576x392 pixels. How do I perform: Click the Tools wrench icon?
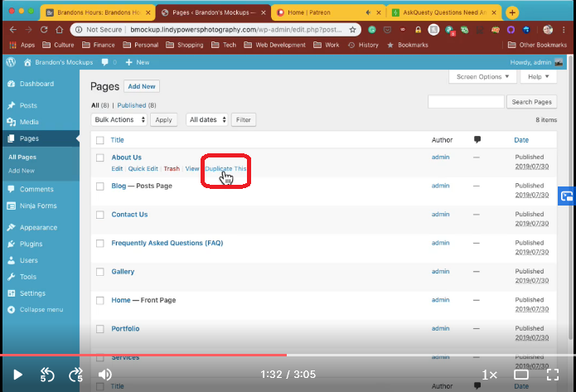[x=11, y=277]
